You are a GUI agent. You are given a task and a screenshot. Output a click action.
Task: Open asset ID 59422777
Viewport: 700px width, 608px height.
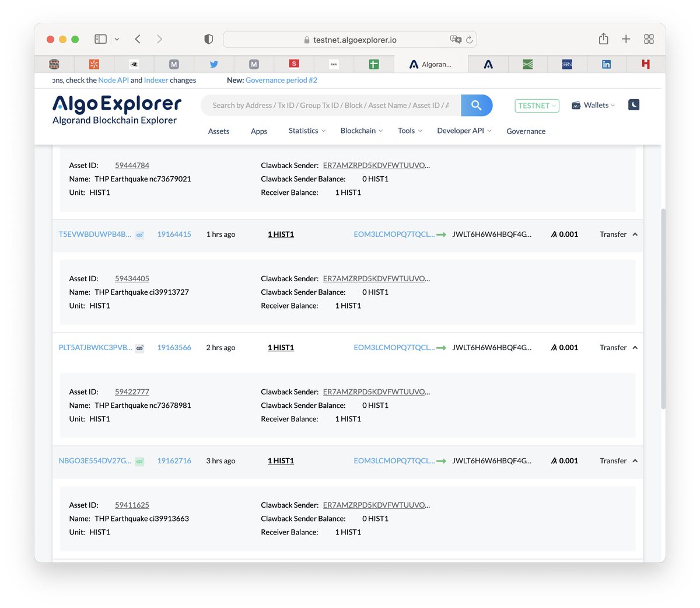[x=132, y=392]
